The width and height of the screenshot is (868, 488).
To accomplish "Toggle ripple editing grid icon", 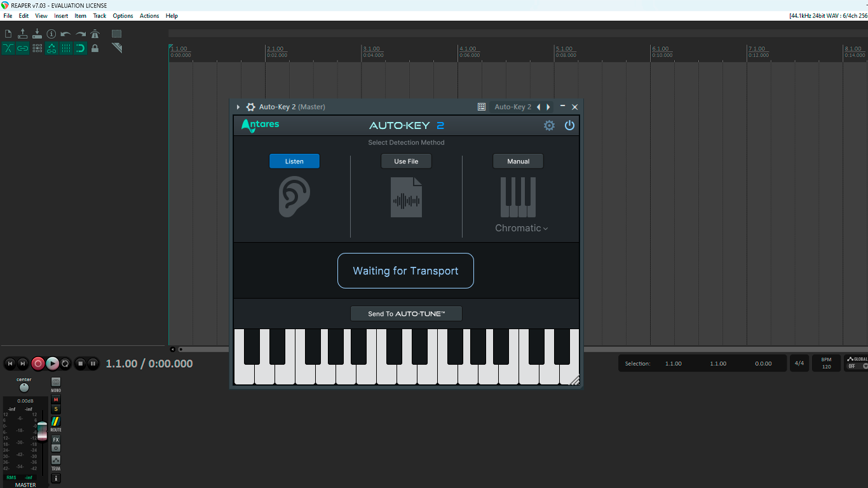I will pyautogui.click(x=37, y=48).
